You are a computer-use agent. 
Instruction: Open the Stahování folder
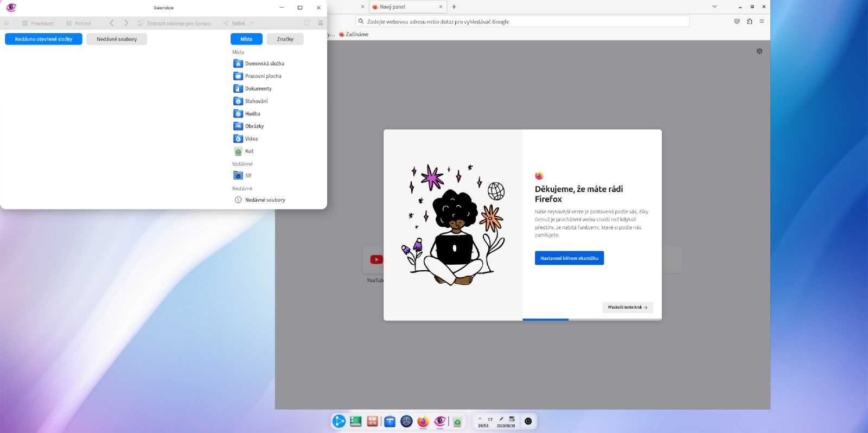tap(251, 101)
